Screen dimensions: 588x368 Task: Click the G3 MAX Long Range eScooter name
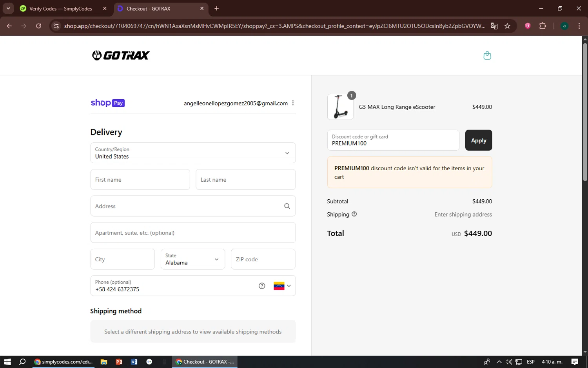point(397,107)
